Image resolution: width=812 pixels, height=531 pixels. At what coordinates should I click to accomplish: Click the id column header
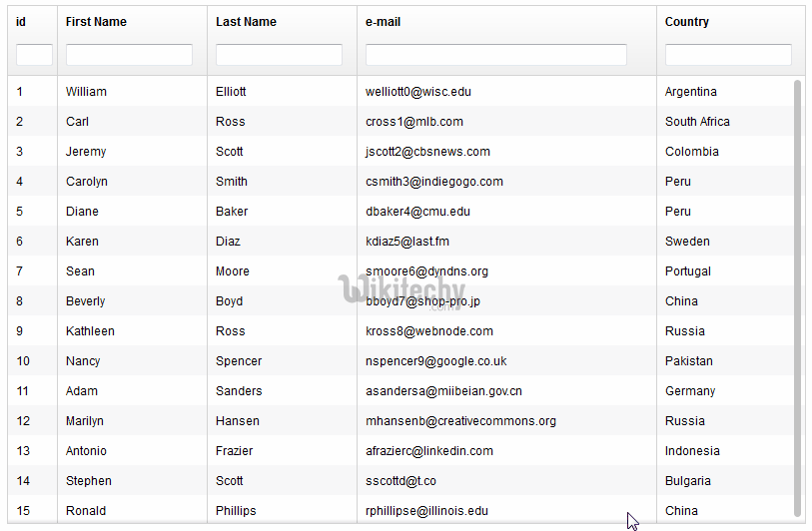pos(21,22)
